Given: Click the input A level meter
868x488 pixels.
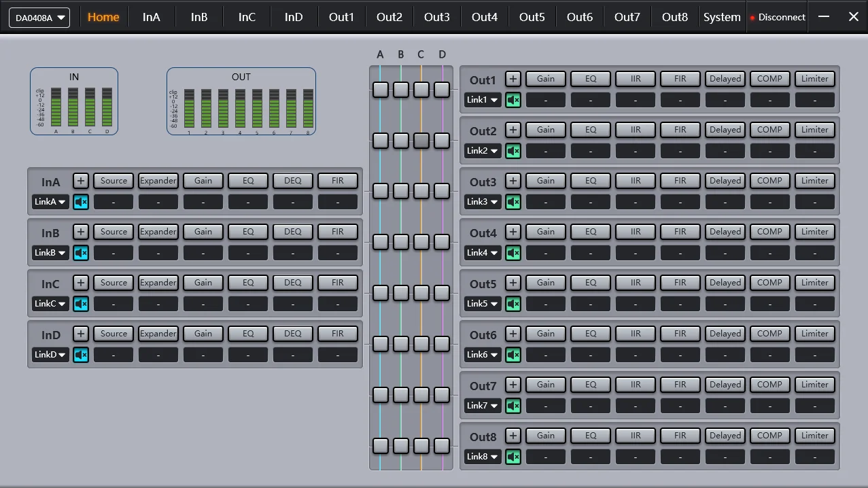Looking at the screenshot, I should pyautogui.click(x=56, y=105).
